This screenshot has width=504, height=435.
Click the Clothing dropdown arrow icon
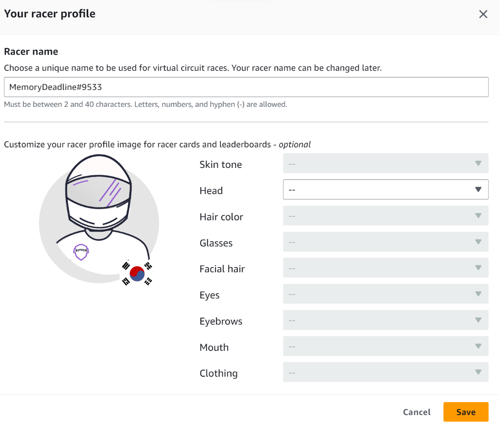click(x=478, y=372)
